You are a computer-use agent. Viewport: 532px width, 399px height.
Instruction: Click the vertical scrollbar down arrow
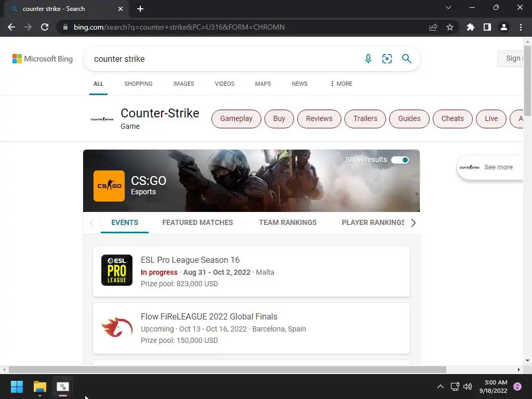(528, 361)
